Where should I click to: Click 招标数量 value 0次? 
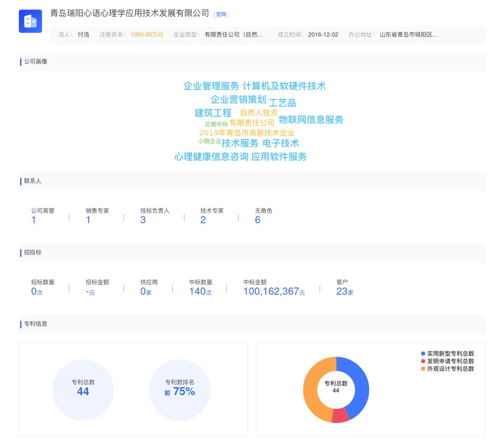(x=37, y=291)
